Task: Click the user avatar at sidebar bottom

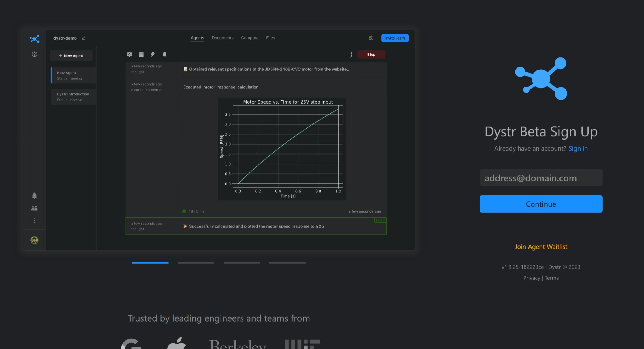Action: [x=34, y=240]
